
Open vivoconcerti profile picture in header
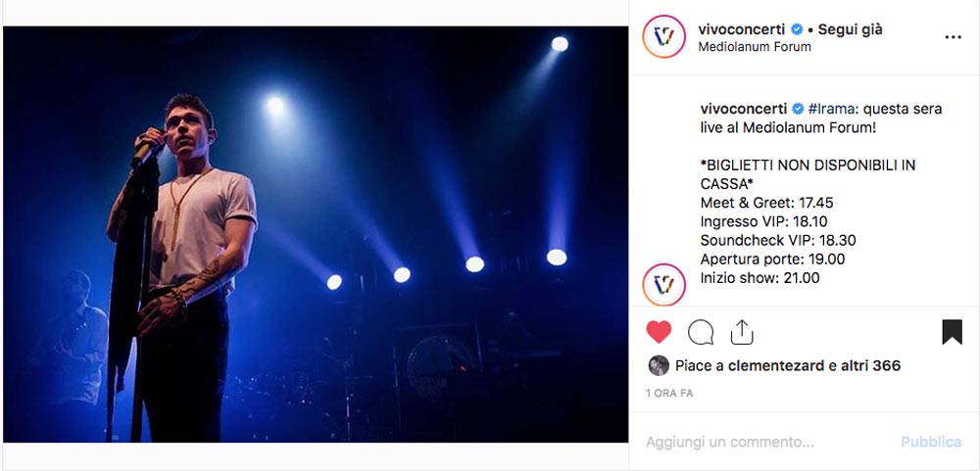tap(663, 37)
